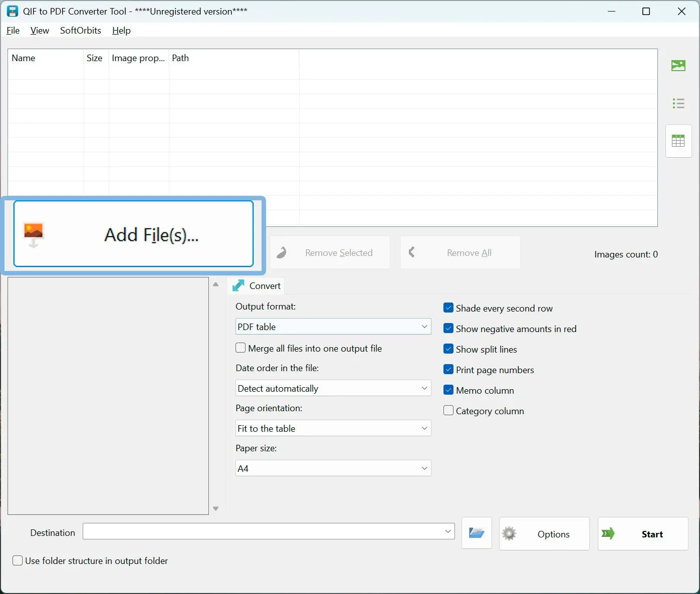Click the Path column header
Viewport: 700px width, 594px height.
click(x=234, y=58)
